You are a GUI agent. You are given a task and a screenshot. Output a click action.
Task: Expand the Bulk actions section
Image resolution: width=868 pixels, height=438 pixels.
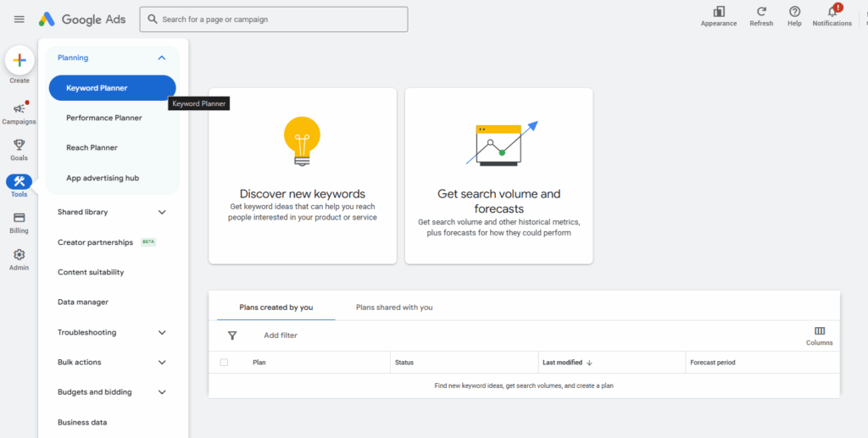coord(162,363)
